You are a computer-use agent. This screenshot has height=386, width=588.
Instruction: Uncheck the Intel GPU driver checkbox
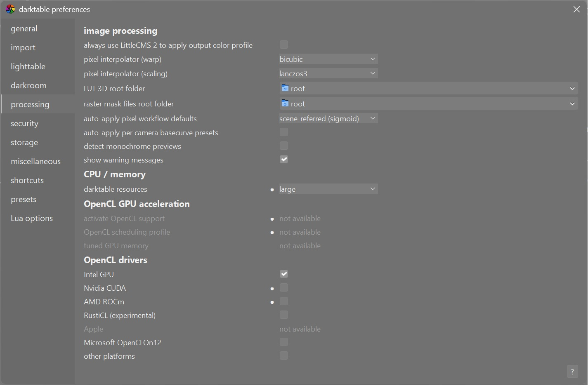[284, 274]
